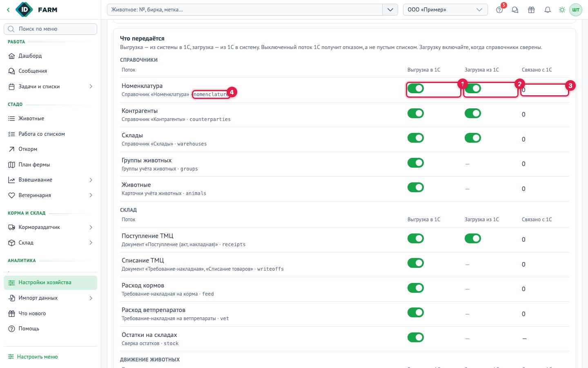Click the Работа со списком icon
The image size is (588, 368).
[11, 134]
